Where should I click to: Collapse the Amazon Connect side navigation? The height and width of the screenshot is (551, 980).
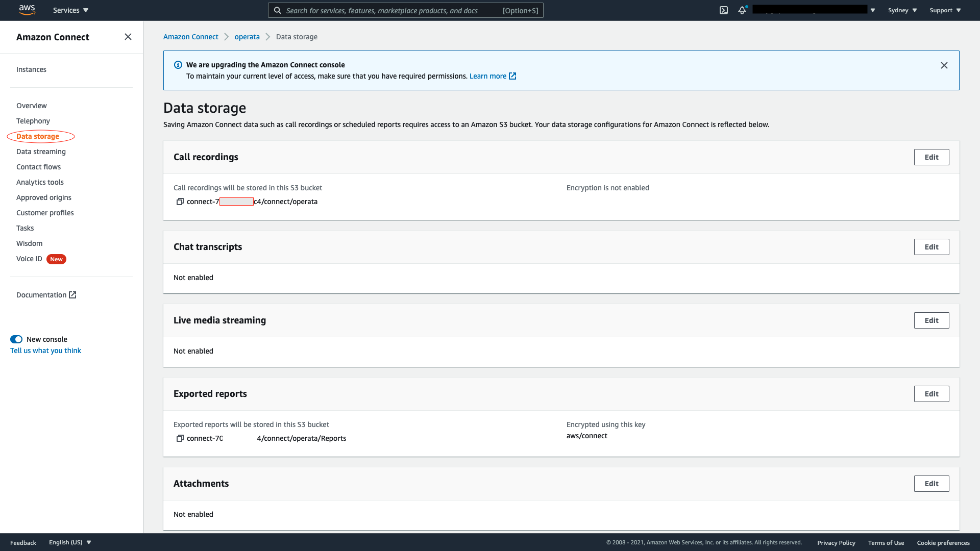pyautogui.click(x=128, y=37)
